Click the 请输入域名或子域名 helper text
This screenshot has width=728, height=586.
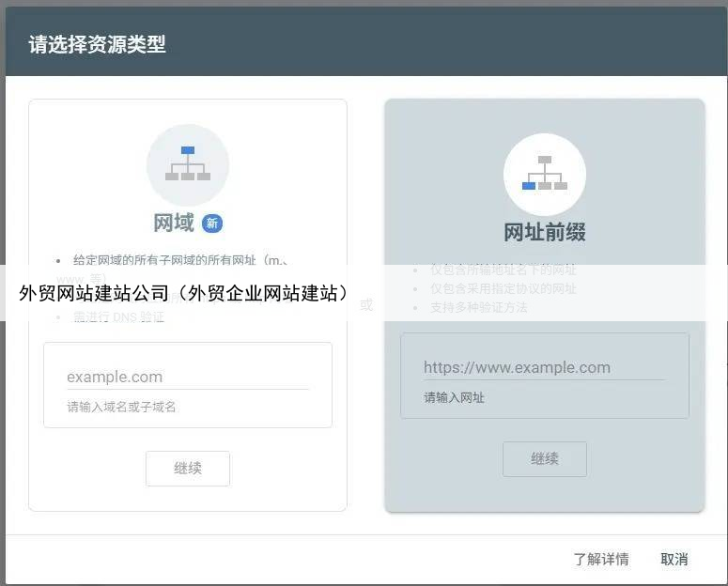pyautogui.click(x=121, y=407)
